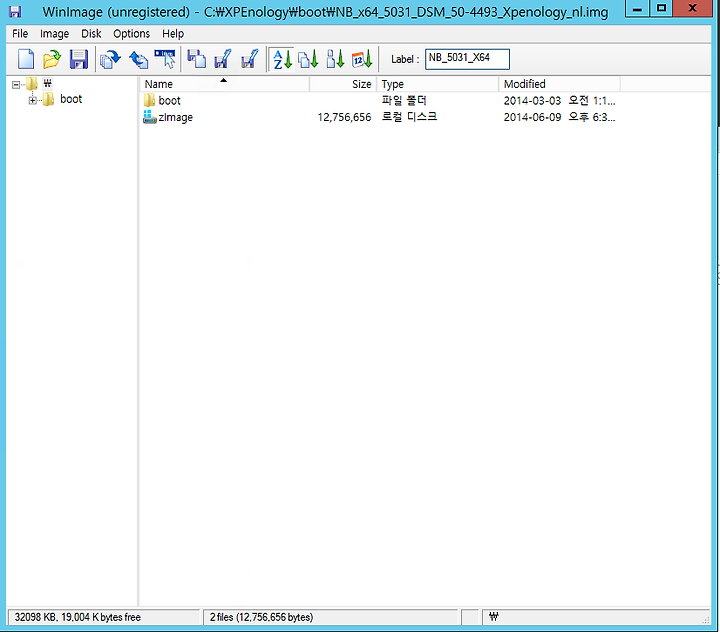720x632 pixels.
Task: Select the zImage file name
Action: 175,118
